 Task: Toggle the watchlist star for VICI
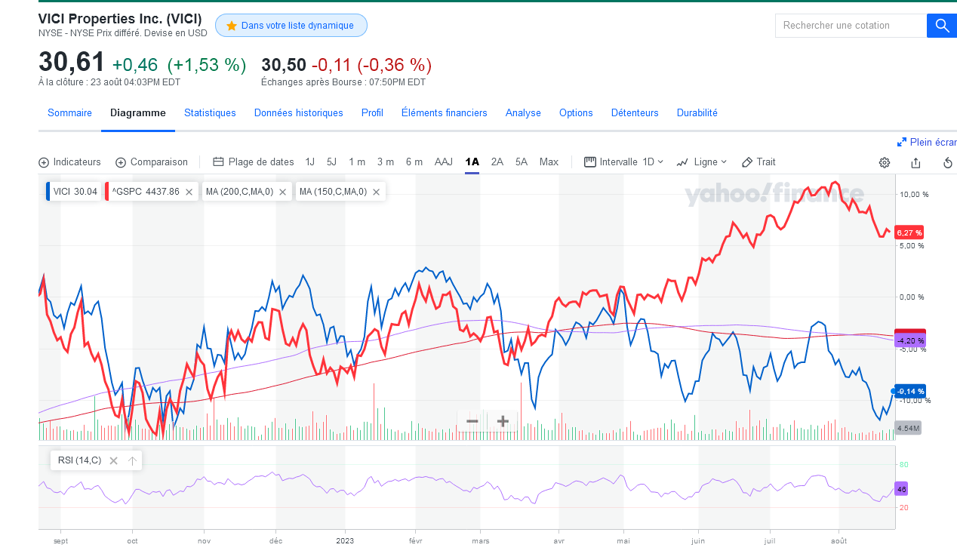pos(232,26)
